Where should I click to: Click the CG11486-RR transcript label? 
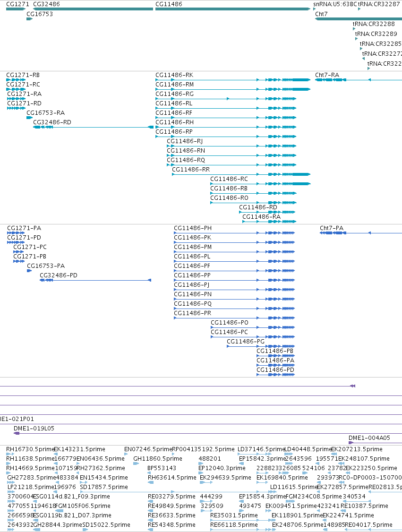191,170
